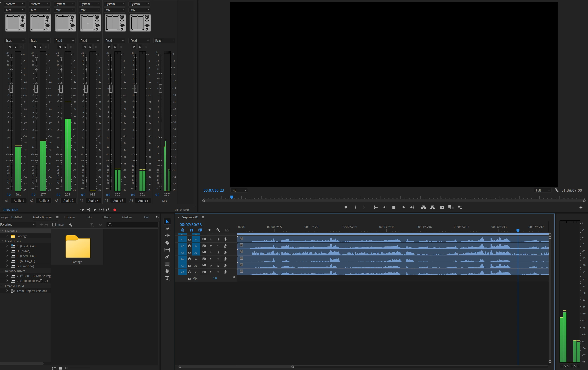The height and width of the screenshot is (370, 588).
Task: Select the Hand tool
Action: (167, 271)
